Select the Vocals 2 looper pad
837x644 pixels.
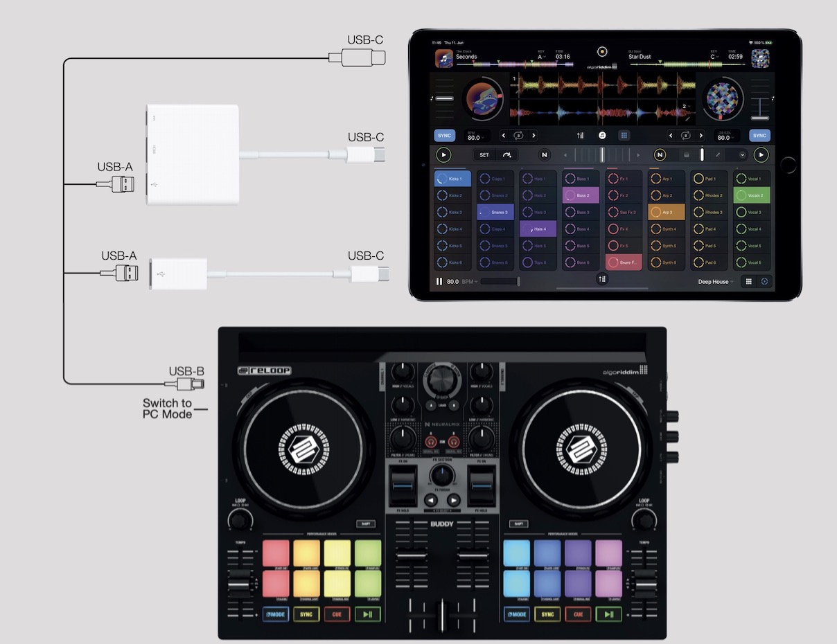752,195
